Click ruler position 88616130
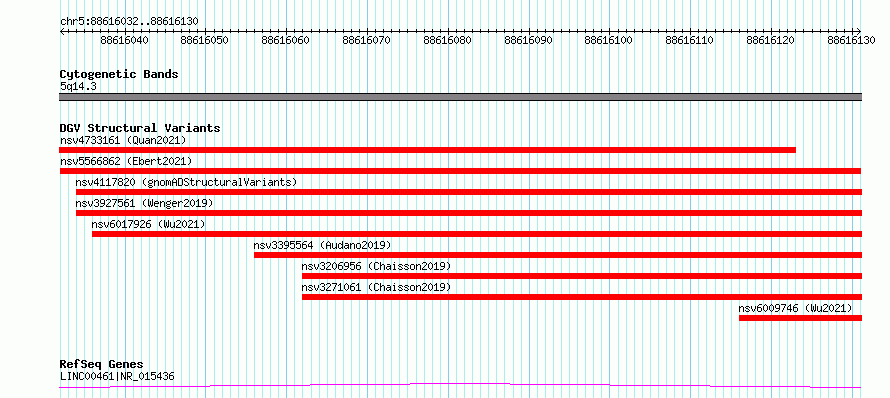Screen dimensions: 890x398 point(852,40)
